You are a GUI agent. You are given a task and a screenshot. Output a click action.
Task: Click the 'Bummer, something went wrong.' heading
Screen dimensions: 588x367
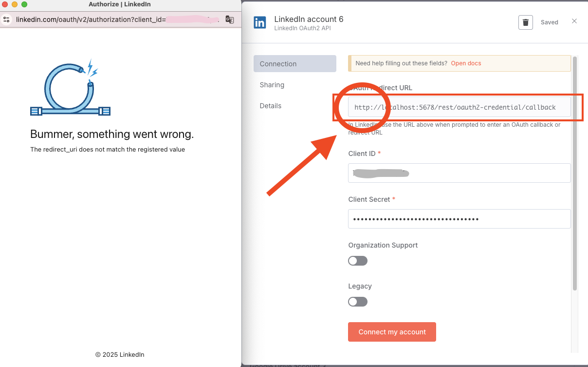pos(112,134)
